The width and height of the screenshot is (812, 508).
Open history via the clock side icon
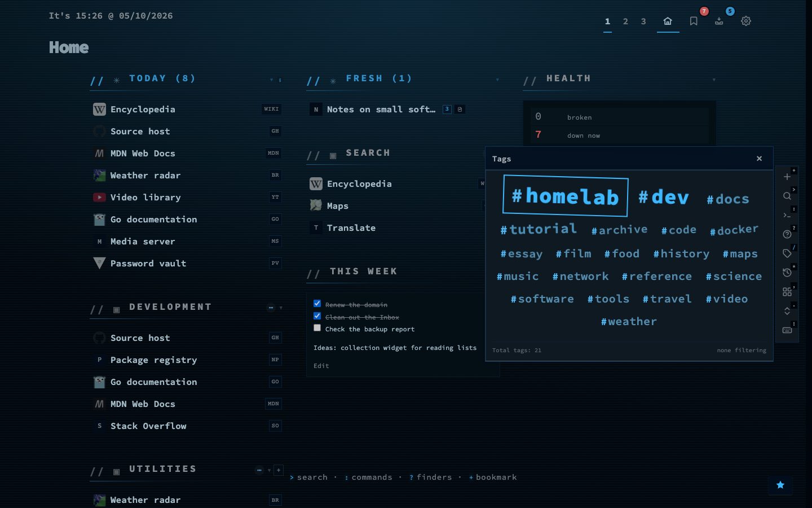[787, 273]
